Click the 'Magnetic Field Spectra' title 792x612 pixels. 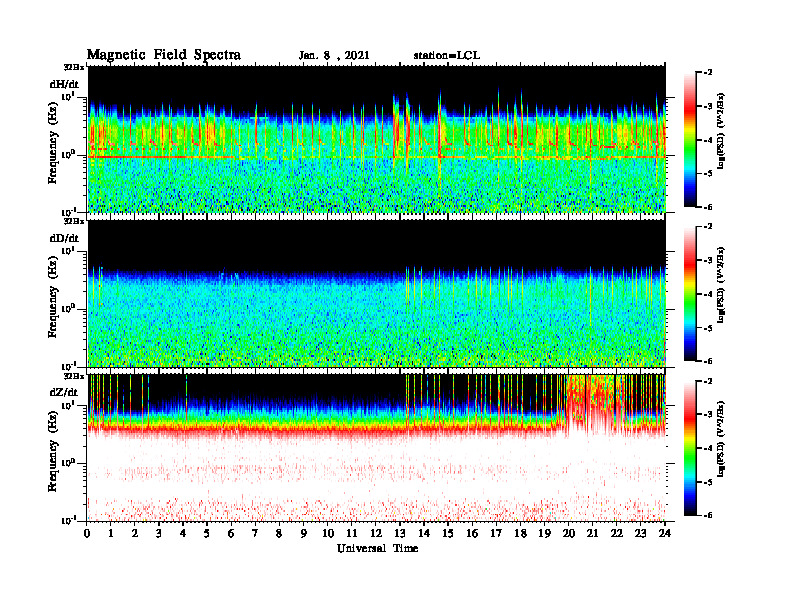click(x=164, y=55)
